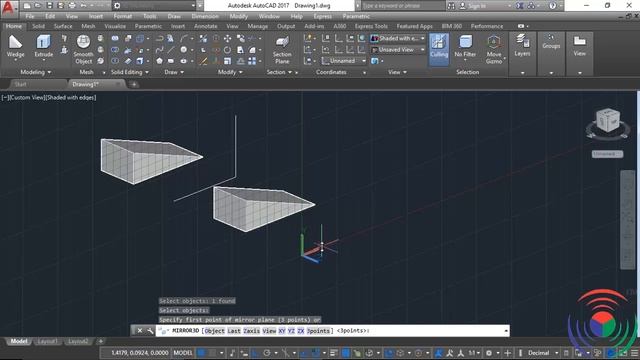Image resolution: width=640 pixels, height=360 pixels.
Task: Click the Open folder icon in quick access
Action: (x=38, y=6)
